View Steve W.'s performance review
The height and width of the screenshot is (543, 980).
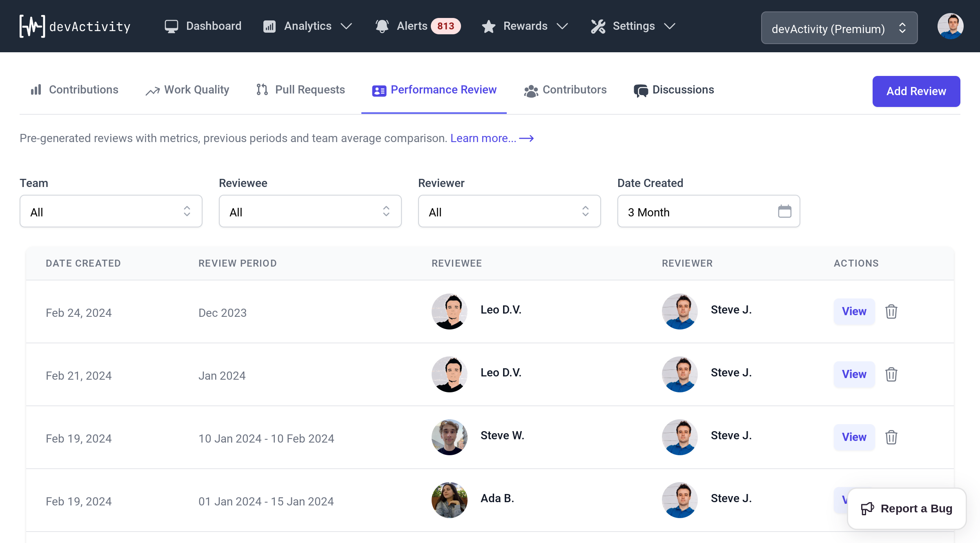pos(854,437)
